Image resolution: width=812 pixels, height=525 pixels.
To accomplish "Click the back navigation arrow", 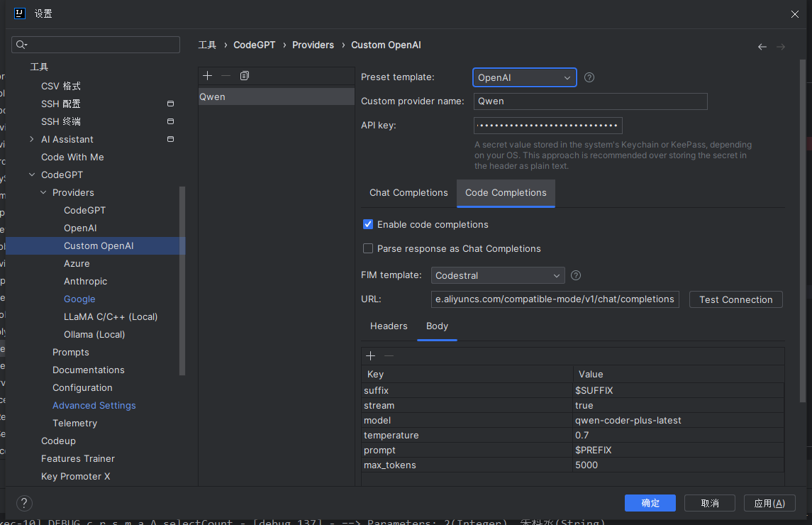I will coord(762,47).
